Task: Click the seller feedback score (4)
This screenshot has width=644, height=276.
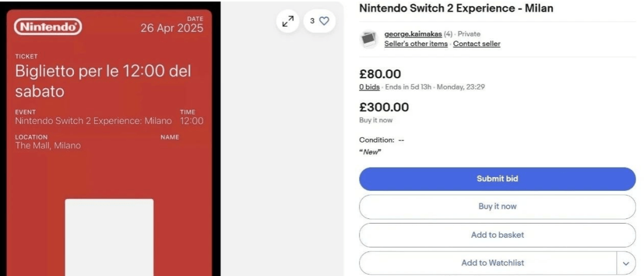Action: [448, 34]
